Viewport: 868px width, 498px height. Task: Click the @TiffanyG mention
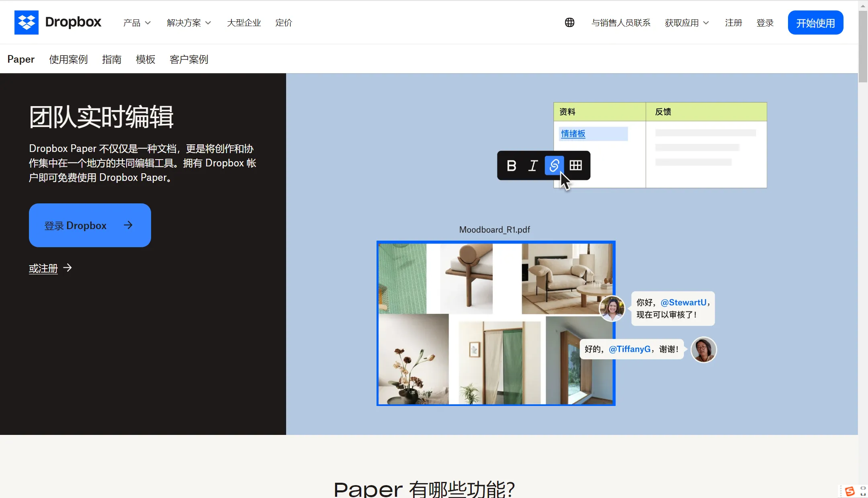click(630, 349)
